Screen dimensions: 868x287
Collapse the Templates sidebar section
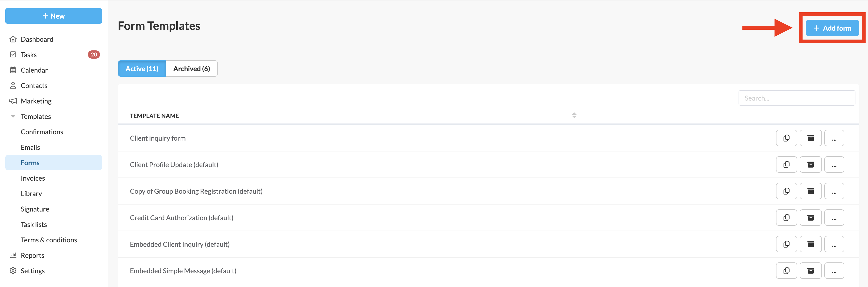click(13, 116)
